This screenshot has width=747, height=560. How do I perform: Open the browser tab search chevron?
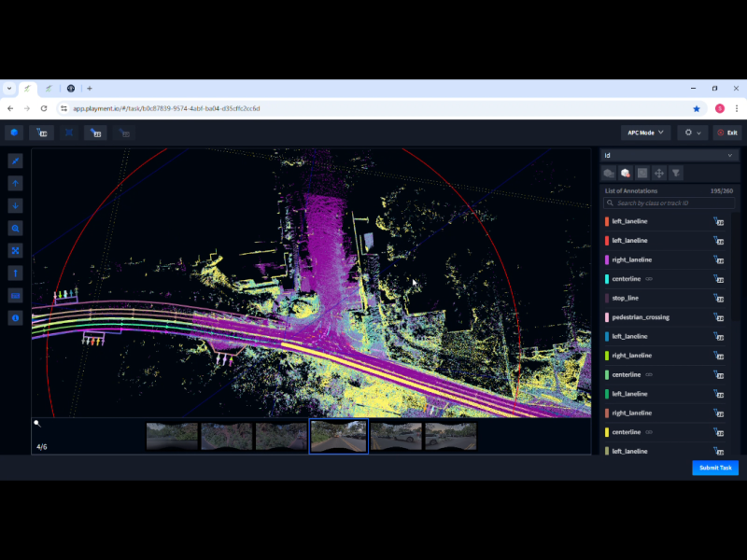pyautogui.click(x=9, y=89)
